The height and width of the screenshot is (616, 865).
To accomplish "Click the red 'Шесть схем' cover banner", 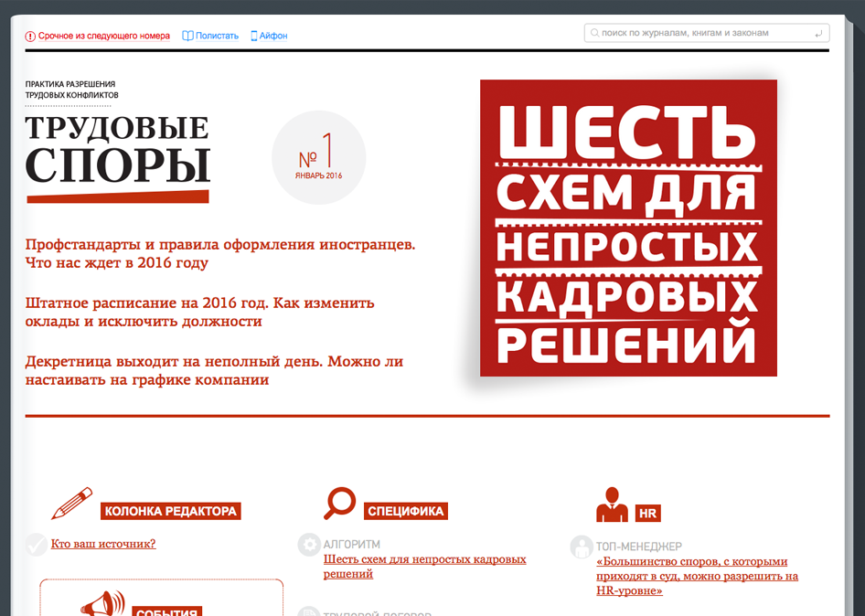I will [628, 228].
